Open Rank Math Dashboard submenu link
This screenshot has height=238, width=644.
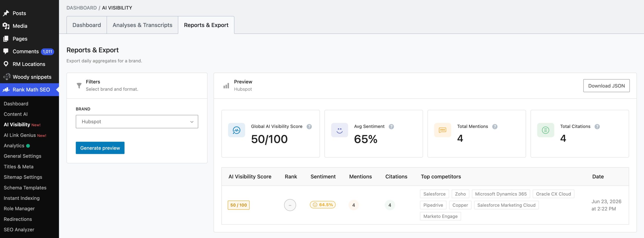pos(16,104)
